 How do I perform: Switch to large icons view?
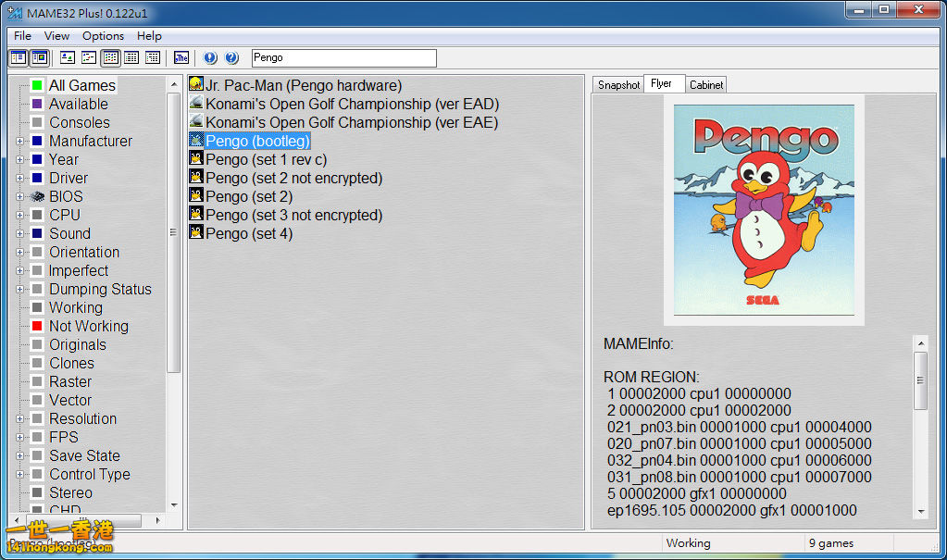click(68, 58)
